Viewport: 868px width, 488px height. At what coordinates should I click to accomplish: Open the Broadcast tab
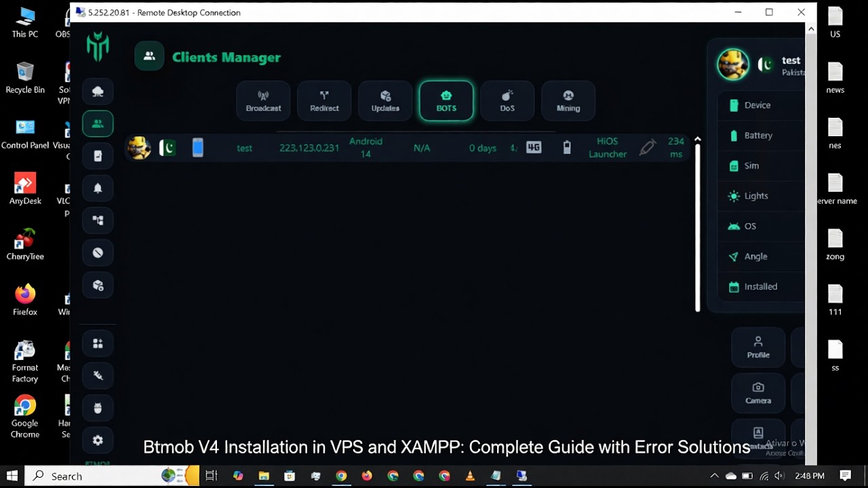click(263, 101)
